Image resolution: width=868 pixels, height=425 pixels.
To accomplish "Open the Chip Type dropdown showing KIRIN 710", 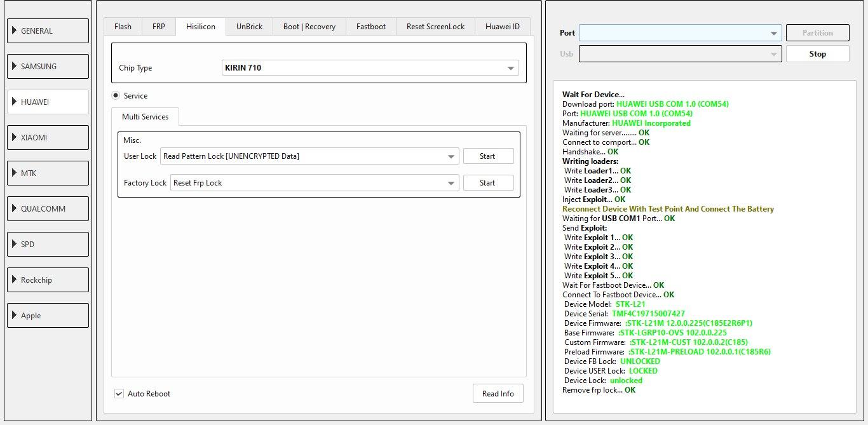I will coord(370,67).
